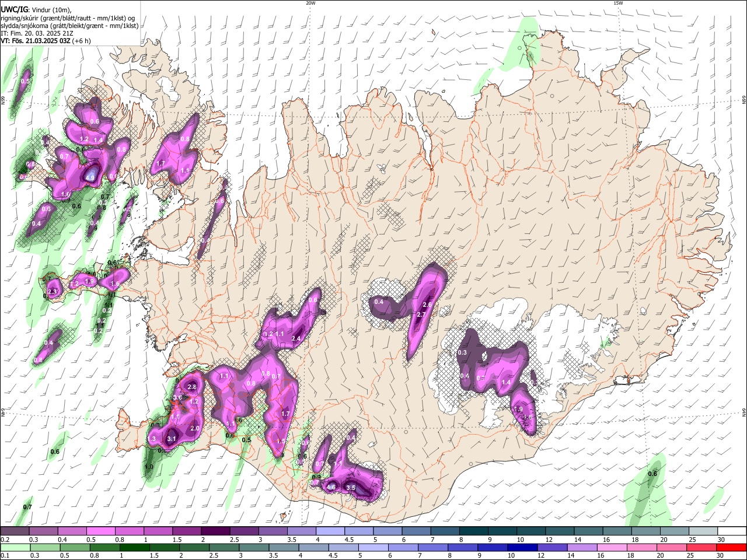The height and width of the screenshot is (560, 747).
Task: Click the '4.6' precipitation value on the map
Action: [331, 488]
